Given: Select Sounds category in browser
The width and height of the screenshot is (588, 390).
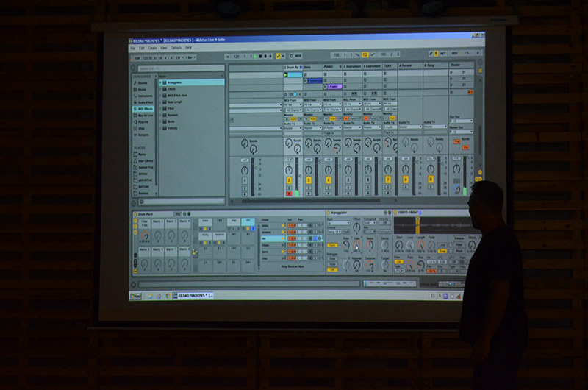Looking at the screenshot, I should tap(142, 82).
